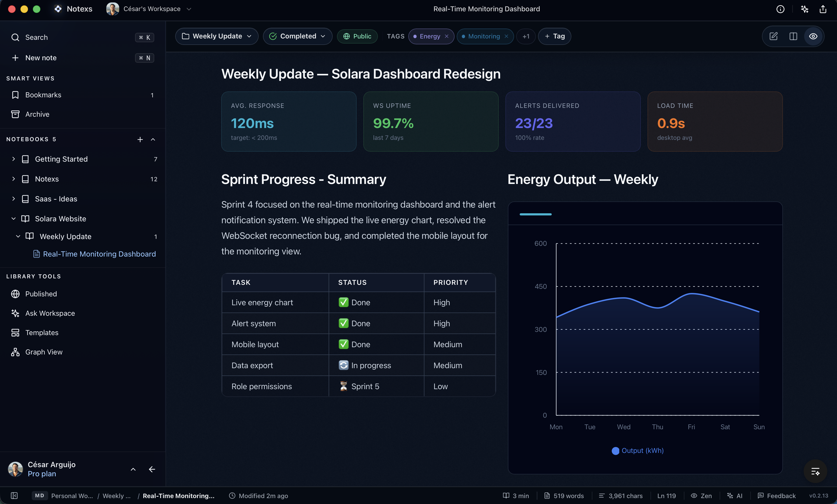Click the In progress status cell
837x504 pixels.
(376, 365)
